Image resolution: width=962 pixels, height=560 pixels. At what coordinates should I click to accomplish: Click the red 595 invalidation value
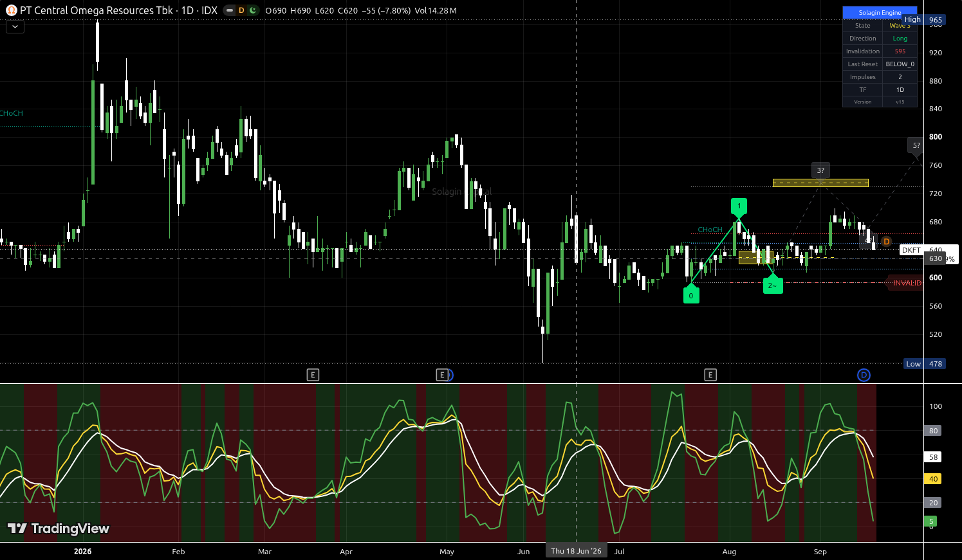(900, 51)
